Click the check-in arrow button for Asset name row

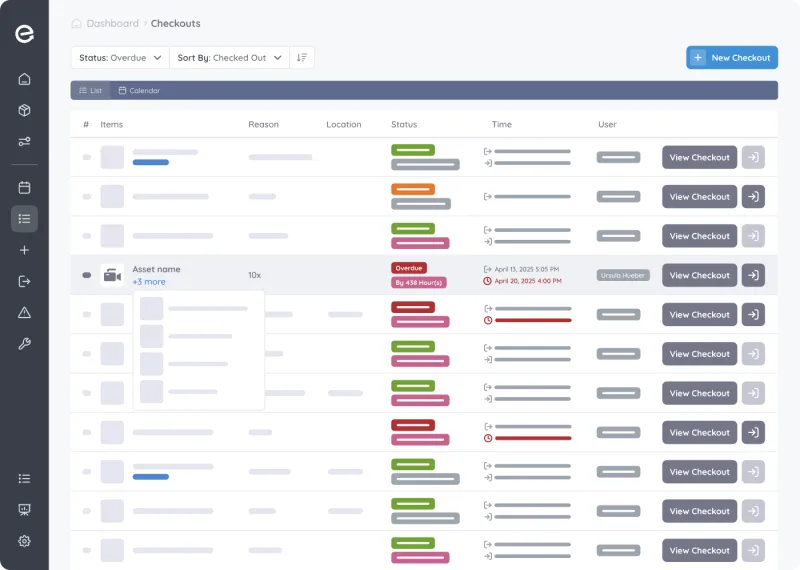pos(753,275)
